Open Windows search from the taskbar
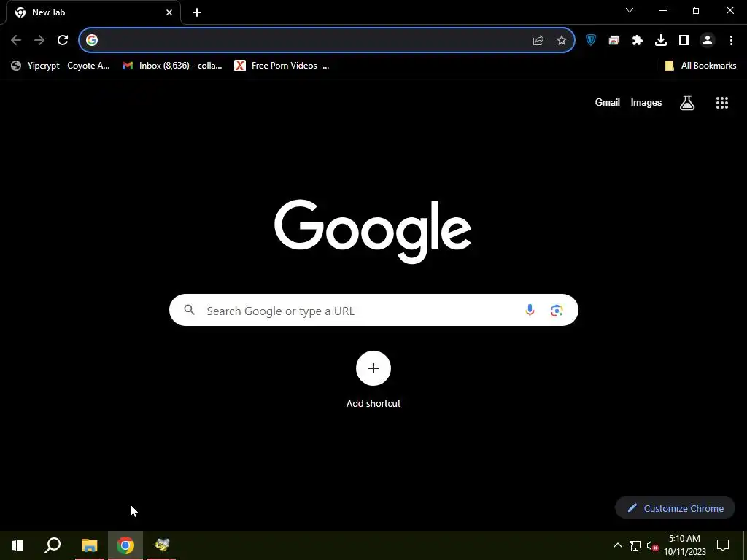Image resolution: width=747 pixels, height=560 pixels. coord(53,545)
